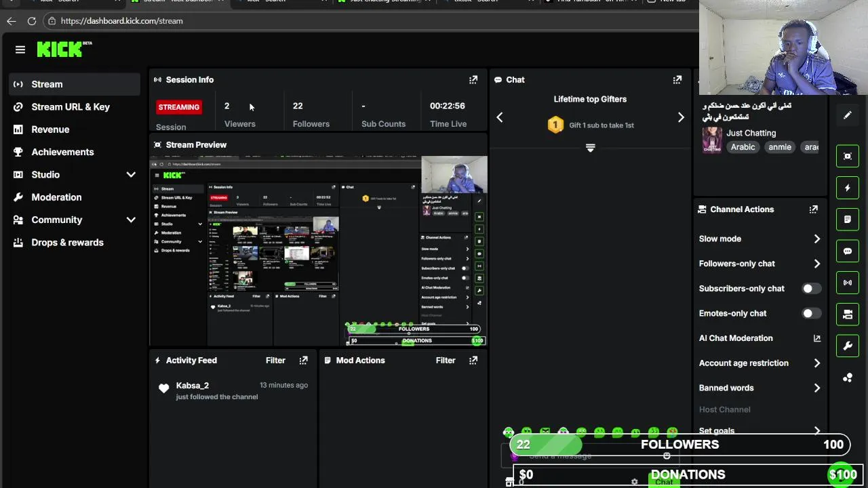Viewport: 868px width, 488px height.
Task: Show previous top gifters with left arrow
Action: pos(500,117)
